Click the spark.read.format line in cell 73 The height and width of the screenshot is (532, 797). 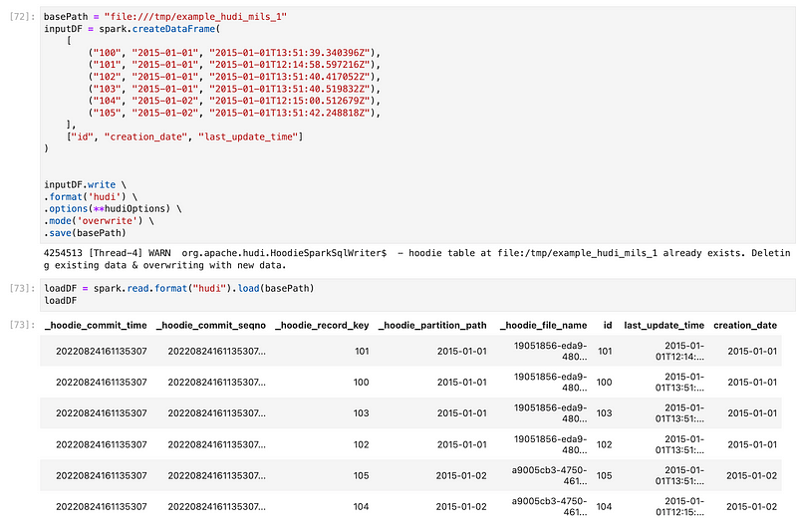click(179, 288)
